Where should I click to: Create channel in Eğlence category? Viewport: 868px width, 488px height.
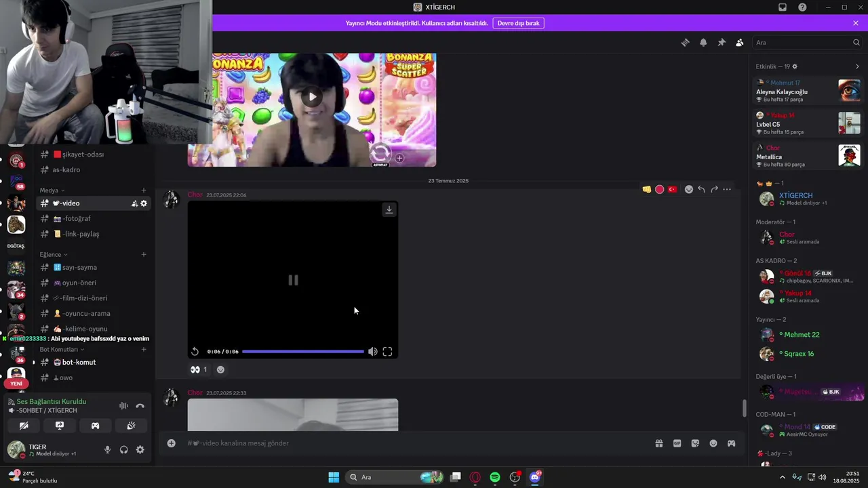144,255
